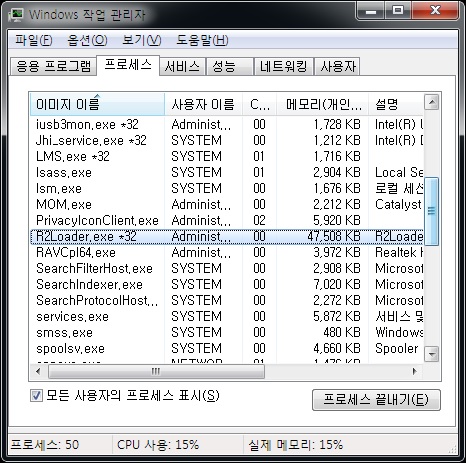
Task: Select the LMS.exe *32 process
Action: pyautogui.click(x=227, y=157)
